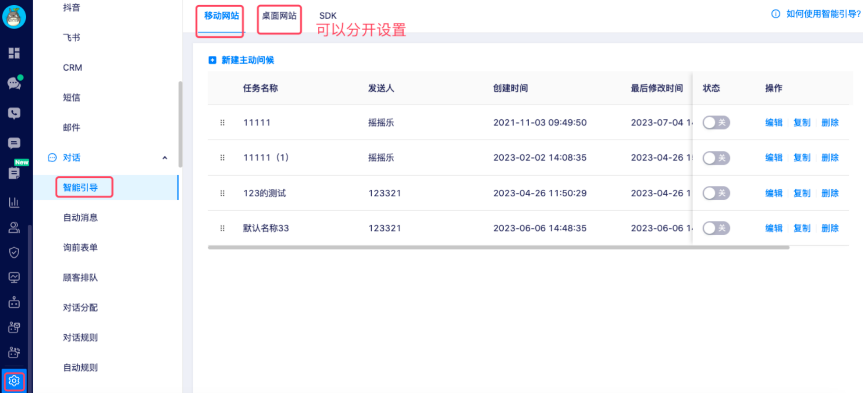Open the contacts person icon in sidebar
The image size is (868, 394).
pos(14,227)
